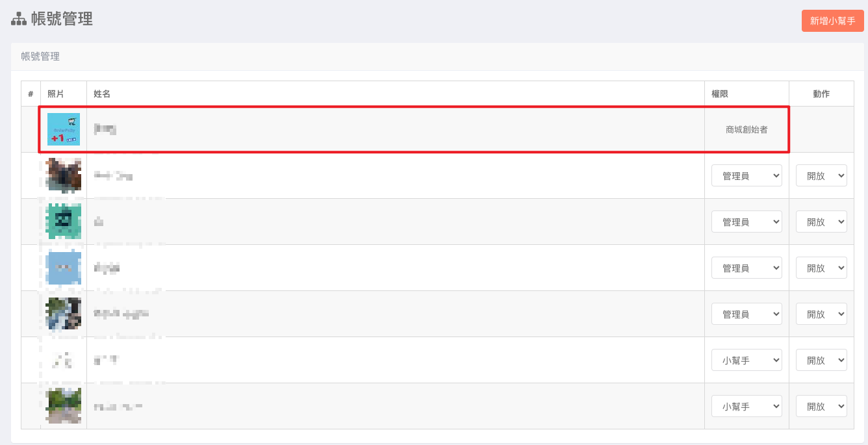The image size is (868, 445).
Task: Click the teal pixel-face avatar photo
Action: [x=64, y=222]
